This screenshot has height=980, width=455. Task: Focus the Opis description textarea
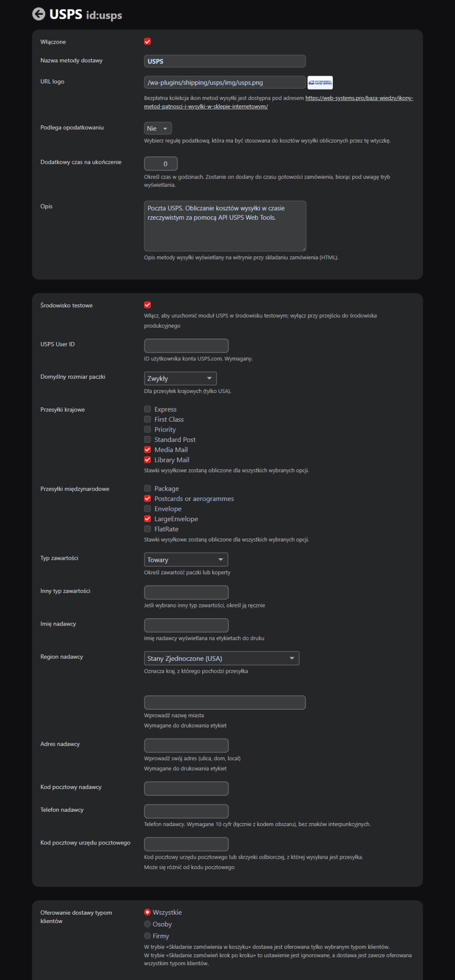(x=225, y=226)
